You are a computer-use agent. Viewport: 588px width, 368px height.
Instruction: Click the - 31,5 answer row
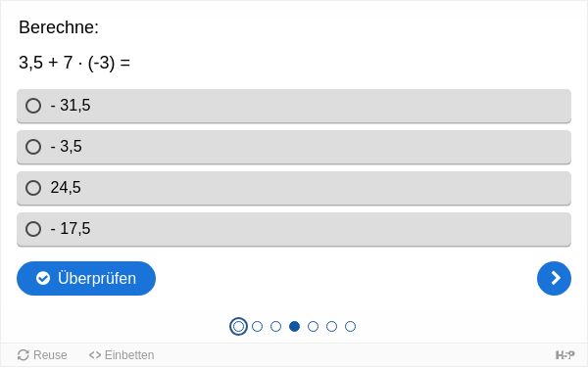point(294,106)
